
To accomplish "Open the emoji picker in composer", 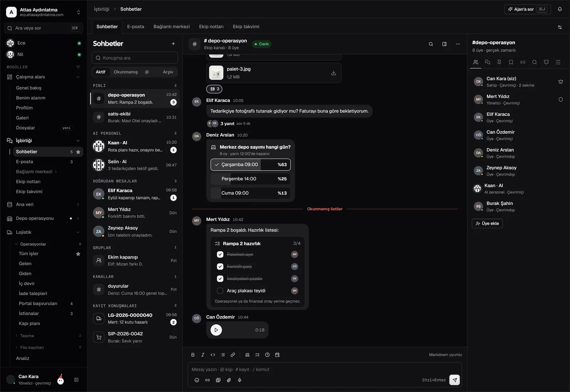I will coord(197,380).
